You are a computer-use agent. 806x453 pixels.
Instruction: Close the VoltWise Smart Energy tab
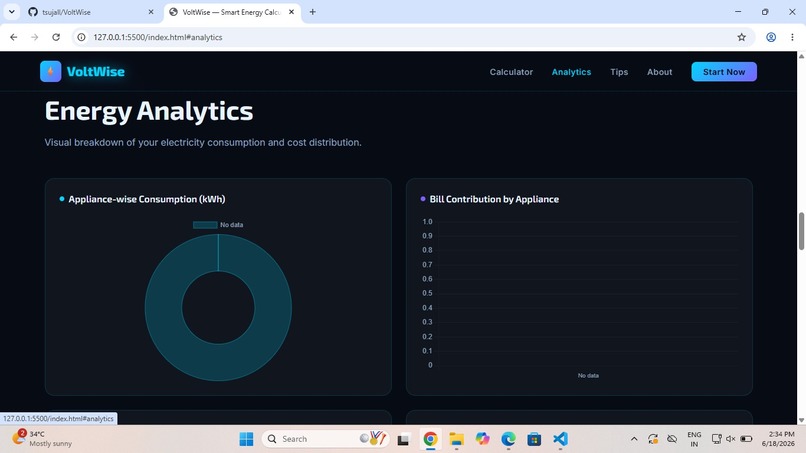click(x=291, y=12)
